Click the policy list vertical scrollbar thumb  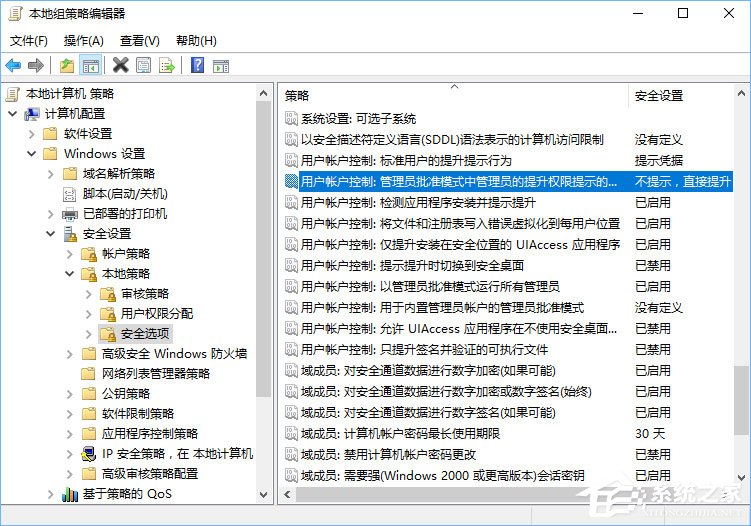(741, 401)
